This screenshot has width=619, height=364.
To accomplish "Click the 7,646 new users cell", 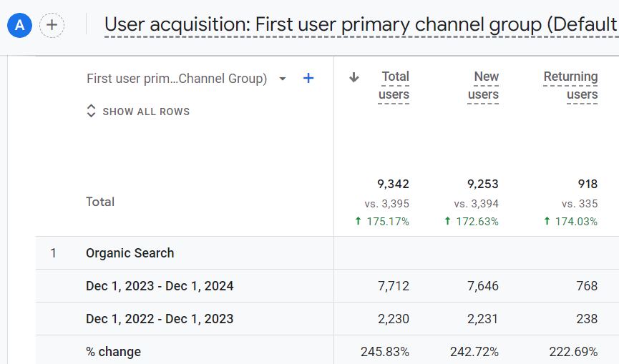I will coord(483,286).
